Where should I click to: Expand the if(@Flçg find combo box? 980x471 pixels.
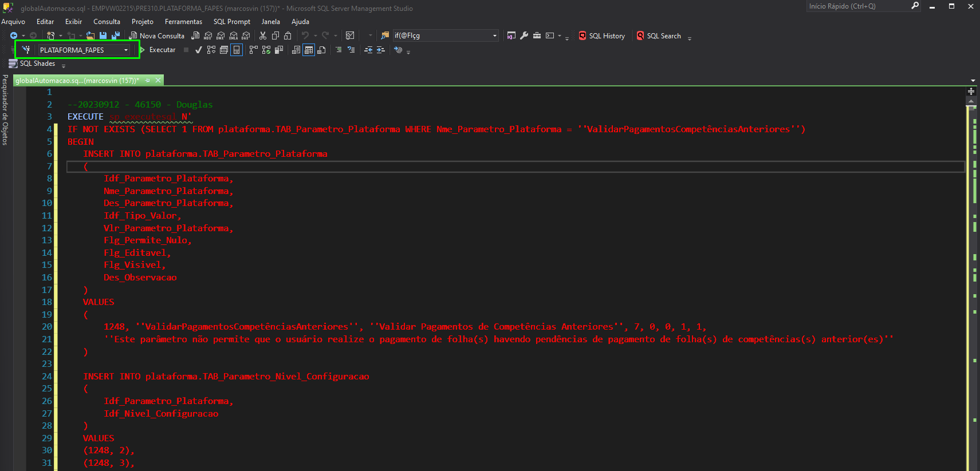click(495, 35)
